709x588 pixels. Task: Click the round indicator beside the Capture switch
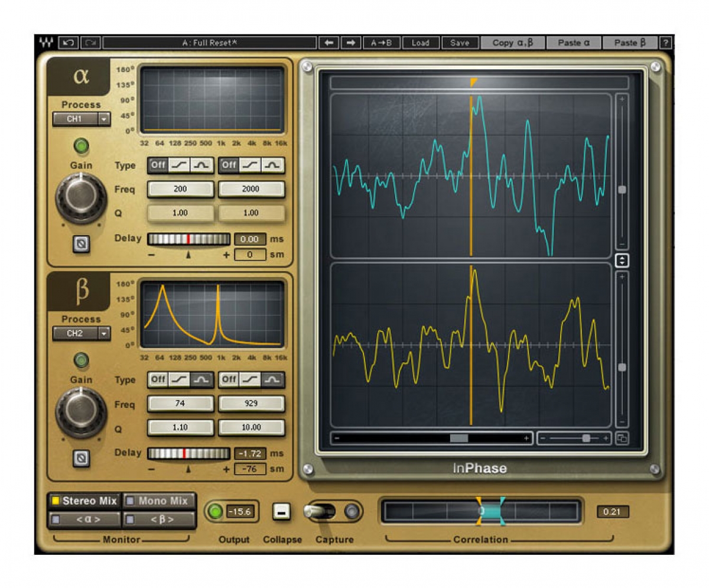pyautogui.click(x=352, y=512)
